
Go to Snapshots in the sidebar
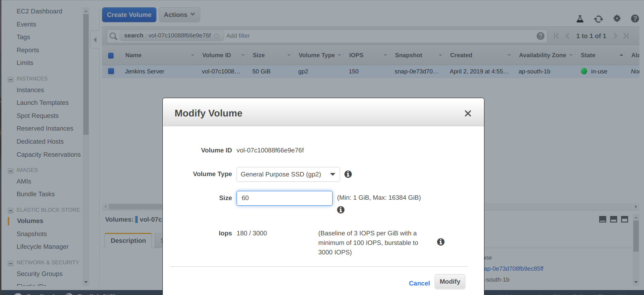tap(32, 234)
